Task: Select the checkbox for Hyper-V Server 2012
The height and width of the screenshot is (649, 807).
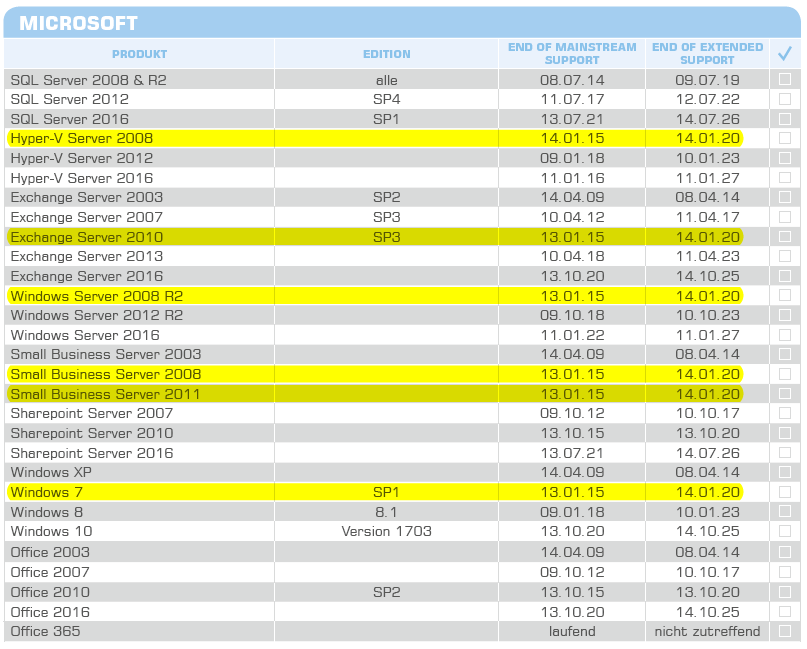Action: [x=785, y=158]
